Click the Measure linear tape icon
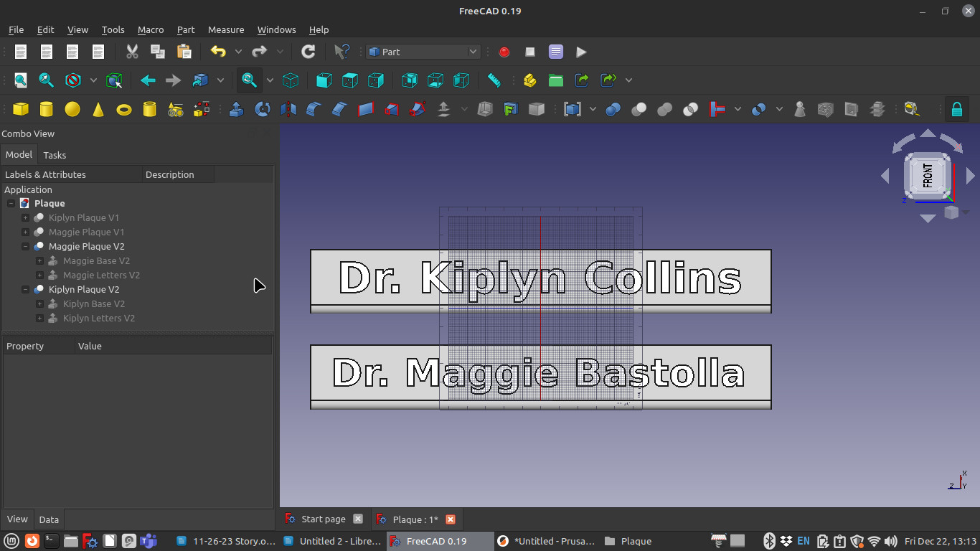The height and width of the screenshot is (551, 980). pos(911,109)
